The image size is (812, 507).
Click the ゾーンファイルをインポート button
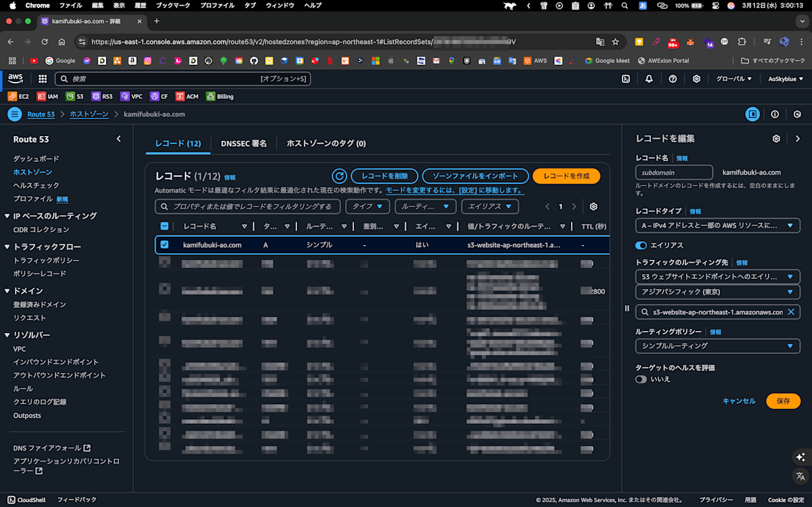click(475, 176)
